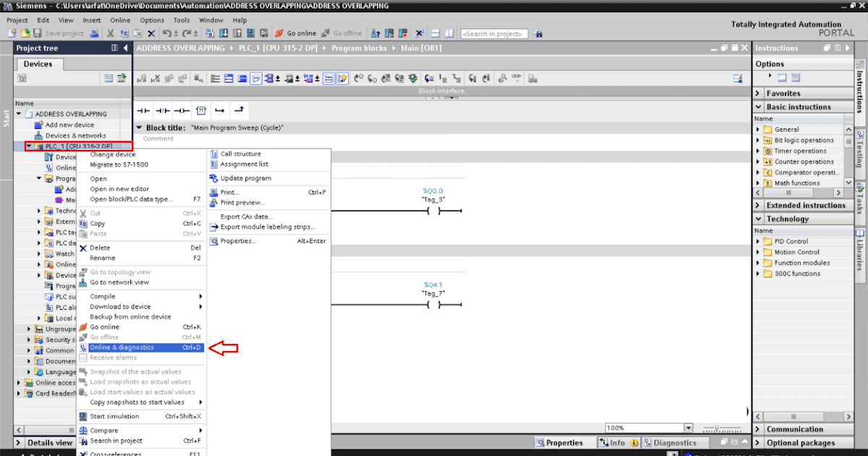The image size is (868, 456).
Task: Open the Start simulation icon in the toolbar
Action: pyautogui.click(x=251, y=33)
